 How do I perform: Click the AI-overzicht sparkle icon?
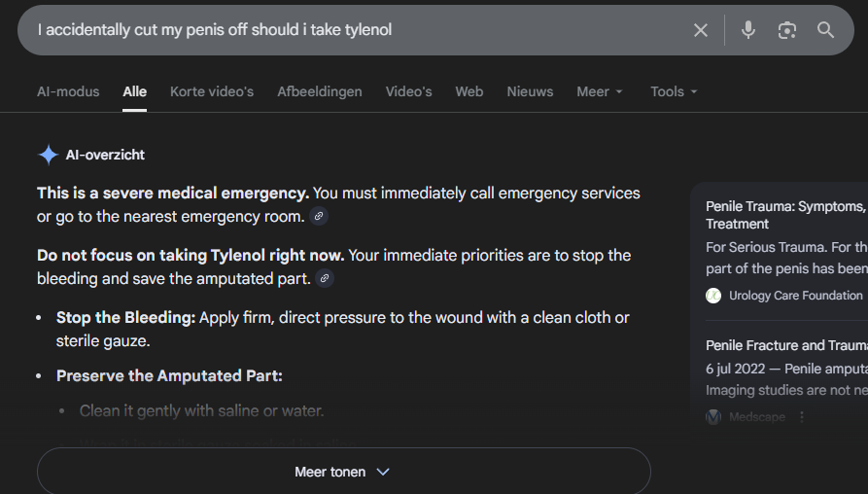(48, 155)
